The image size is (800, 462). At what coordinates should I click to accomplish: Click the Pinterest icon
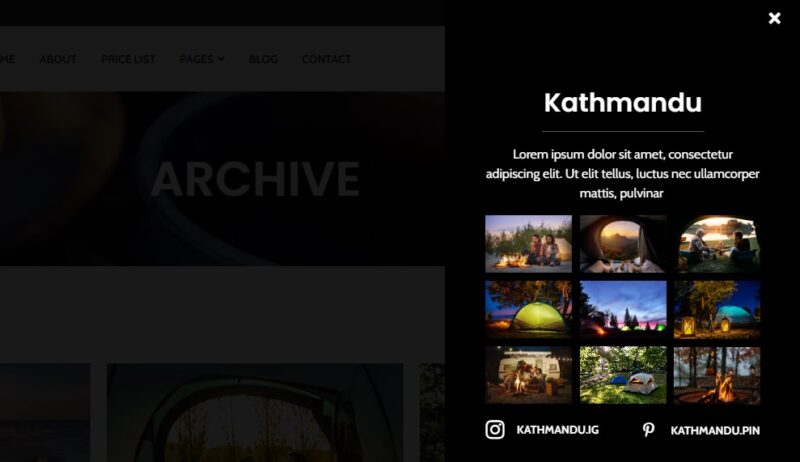tap(648, 430)
